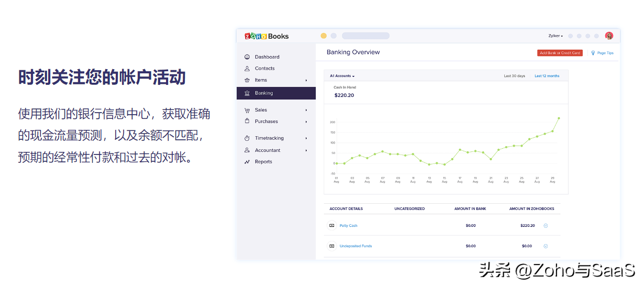Go to Dashboard in sidebar

click(267, 57)
